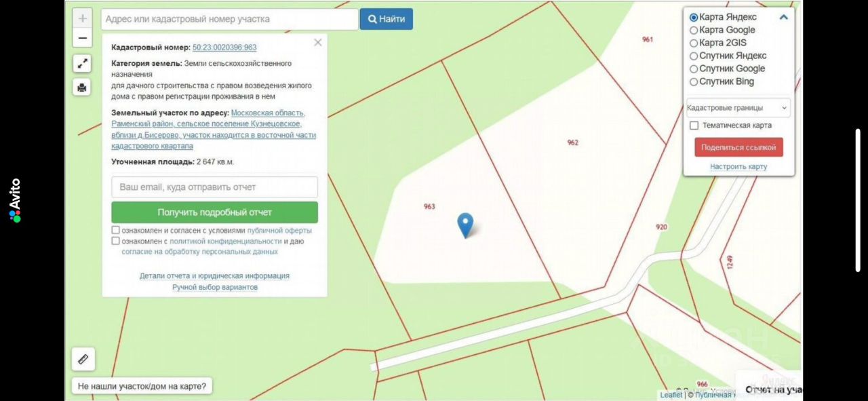Click Не нашли участок/дом на карте? button
Screen dimensions: 868x401
(x=142, y=386)
